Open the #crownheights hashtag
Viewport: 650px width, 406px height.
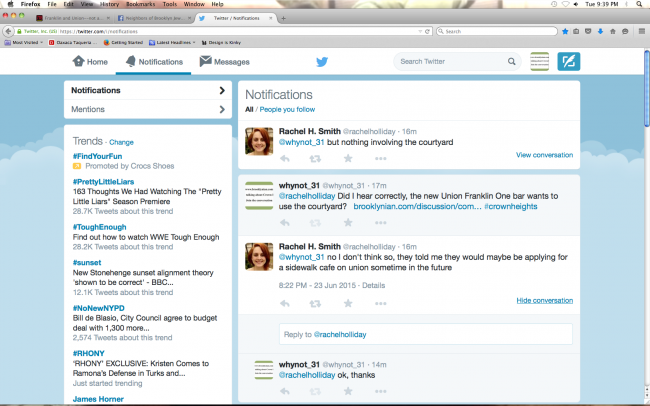[511, 207]
